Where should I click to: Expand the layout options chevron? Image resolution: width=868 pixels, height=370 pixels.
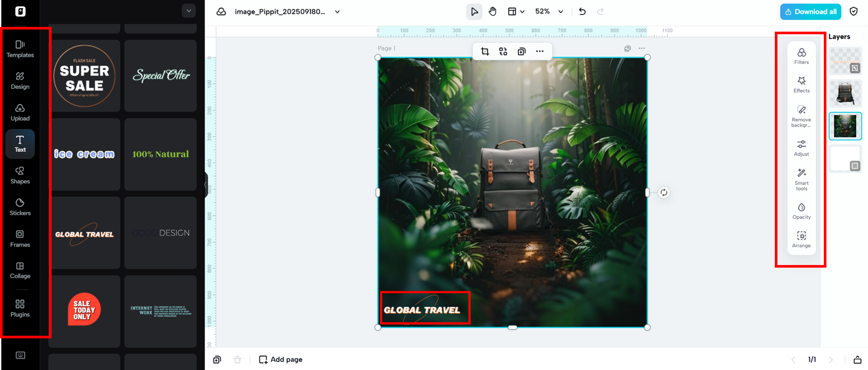[522, 12]
